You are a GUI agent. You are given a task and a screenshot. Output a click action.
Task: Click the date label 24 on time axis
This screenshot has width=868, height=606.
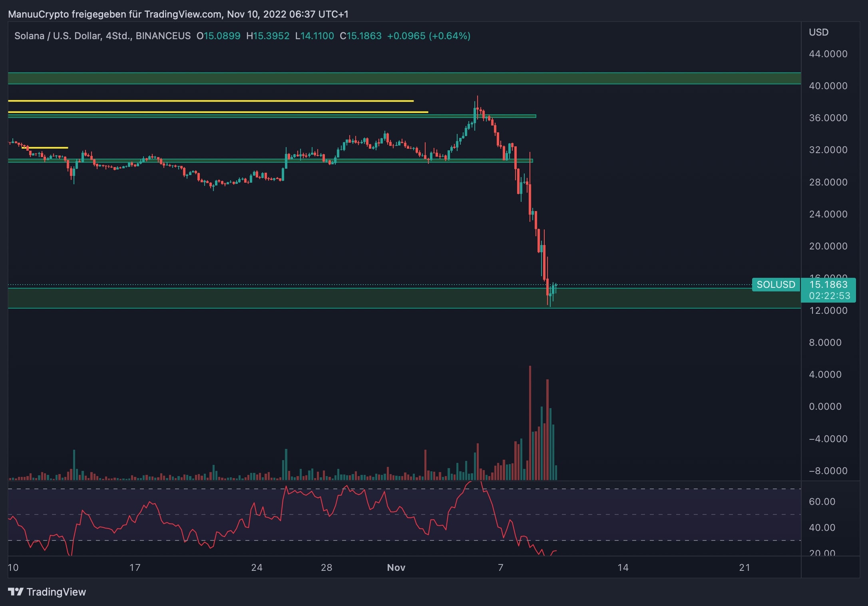pos(257,568)
